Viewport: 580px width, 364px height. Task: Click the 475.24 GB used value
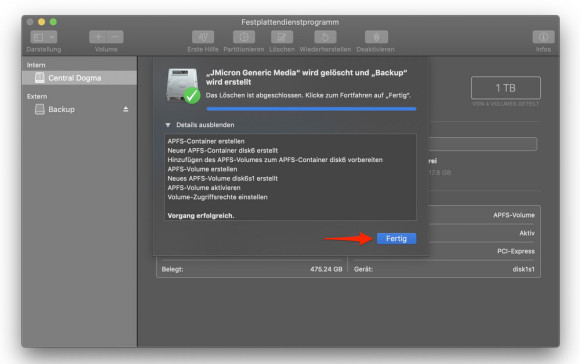[326, 269]
